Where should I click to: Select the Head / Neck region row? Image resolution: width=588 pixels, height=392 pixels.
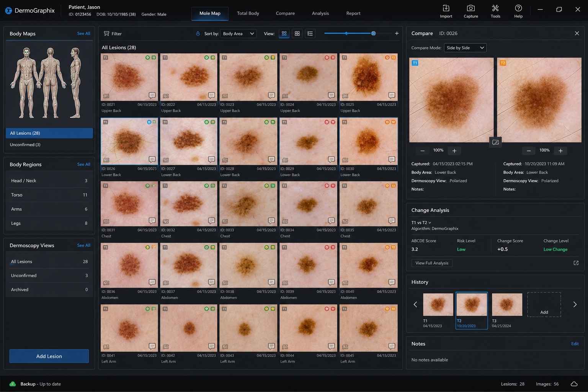tap(49, 181)
